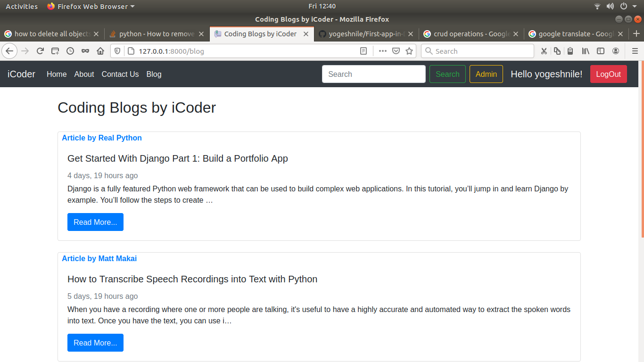Close the 'google translate' tab

coord(620,34)
